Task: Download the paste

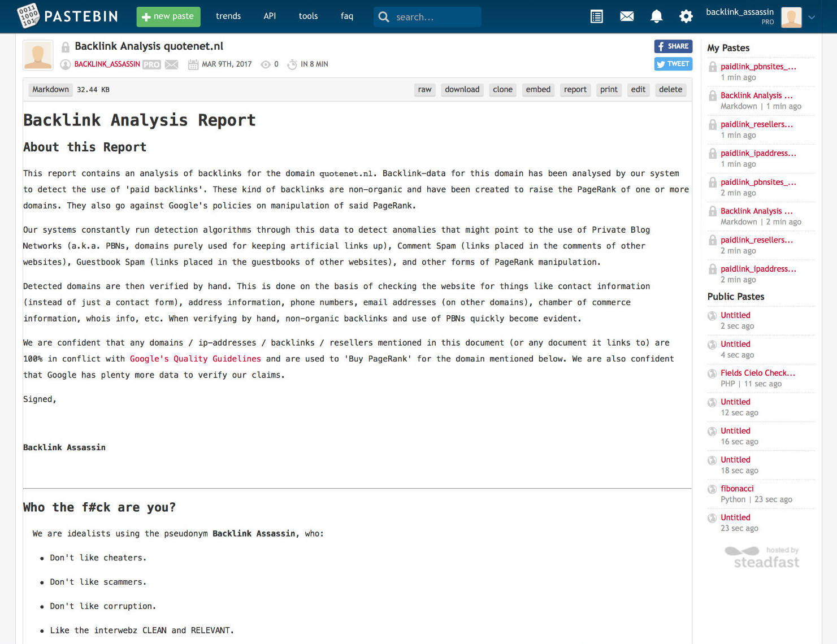Action: (462, 89)
